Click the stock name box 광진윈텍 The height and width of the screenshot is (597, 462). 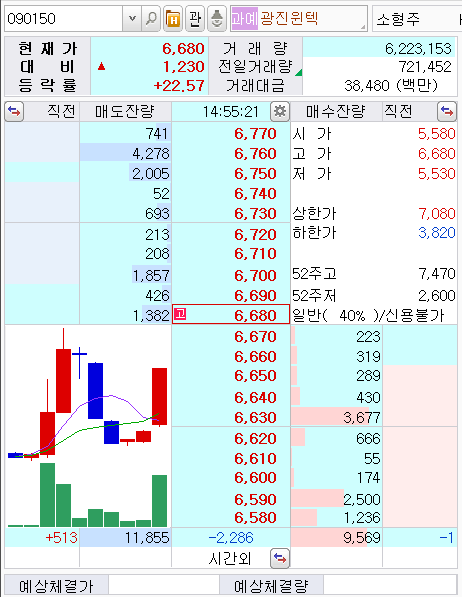click(x=299, y=18)
